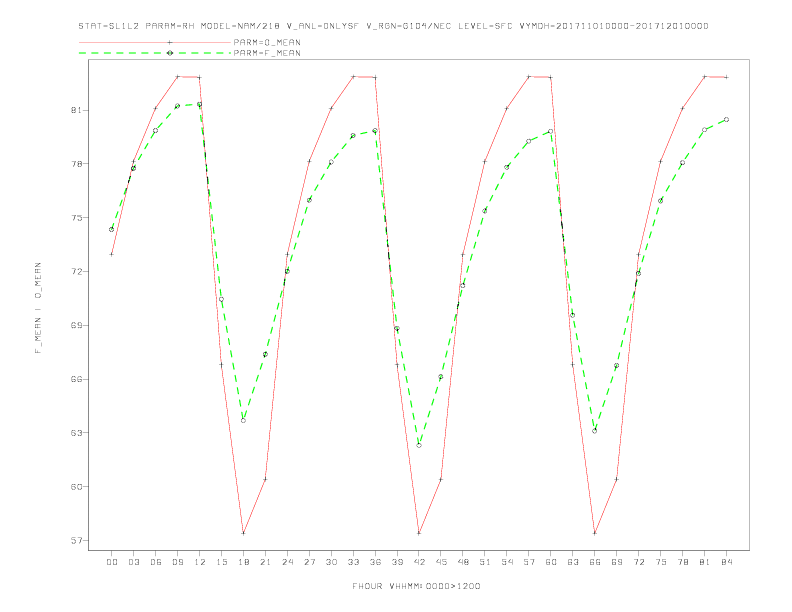
Task: Click O_MEAN plus marker at forecast hour 00
Action: pos(112,254)
